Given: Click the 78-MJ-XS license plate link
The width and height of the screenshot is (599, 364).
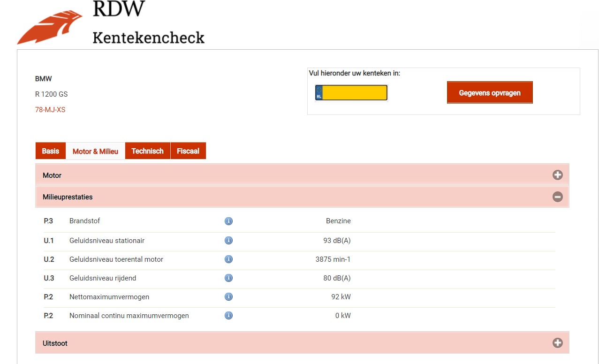Looking at the screenshot, I should click(x=50, y=110).
